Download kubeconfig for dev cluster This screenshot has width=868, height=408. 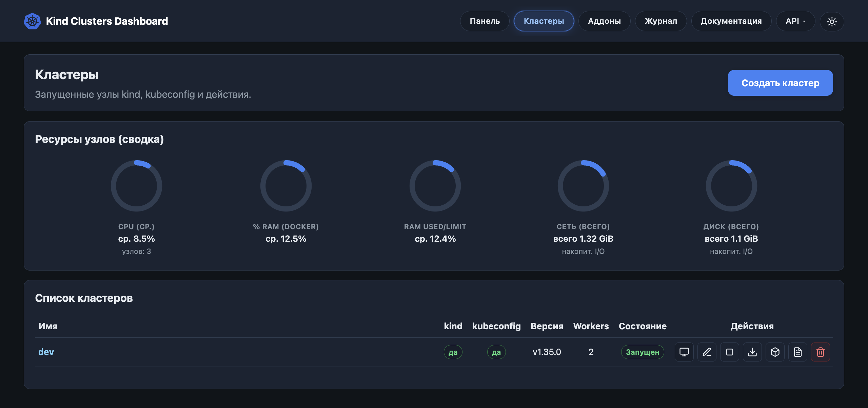(x=752, y=352)
